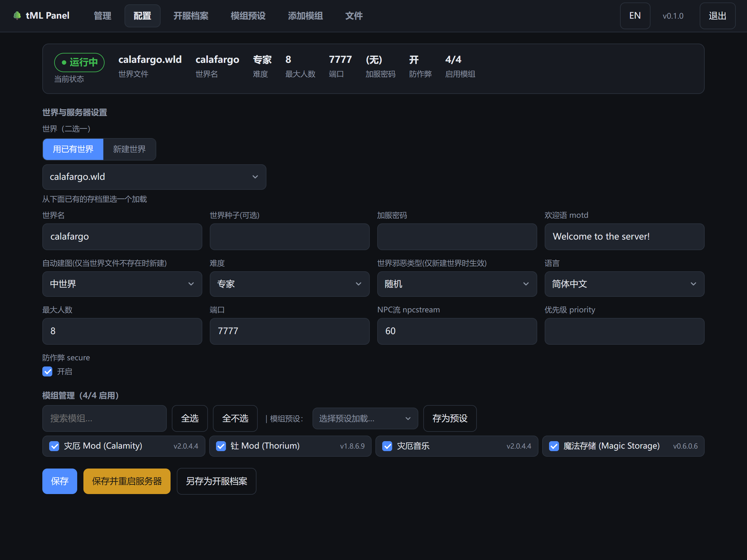Toggle the 防作弊 secure 开启 checkbox

pos(47,372)
